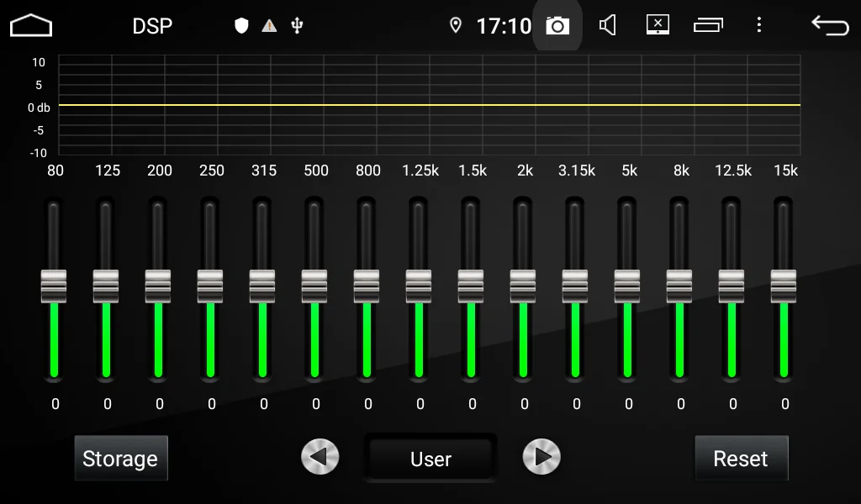Tap the USB connection icon
Viewport: 861px width, 504px height.
pos(296,26)
